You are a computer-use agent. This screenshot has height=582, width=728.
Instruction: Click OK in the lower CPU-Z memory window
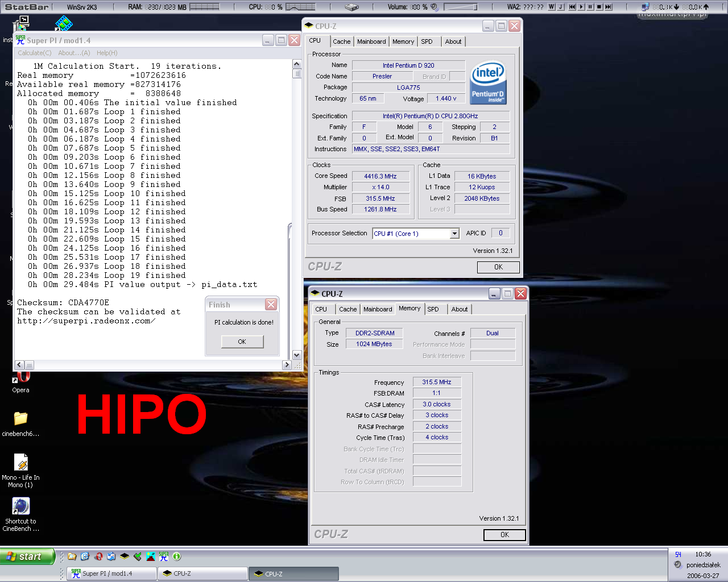coord(504,535)
